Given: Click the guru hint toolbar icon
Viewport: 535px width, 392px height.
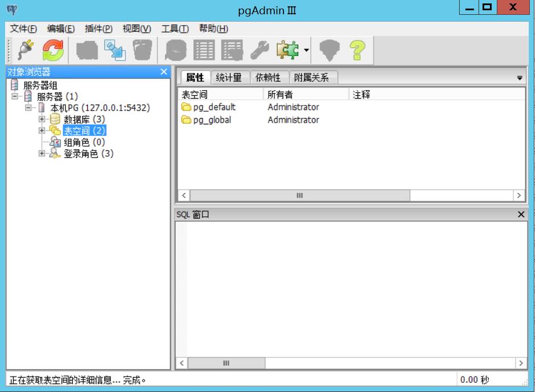Looking at the screenshot, I should 329,50.
